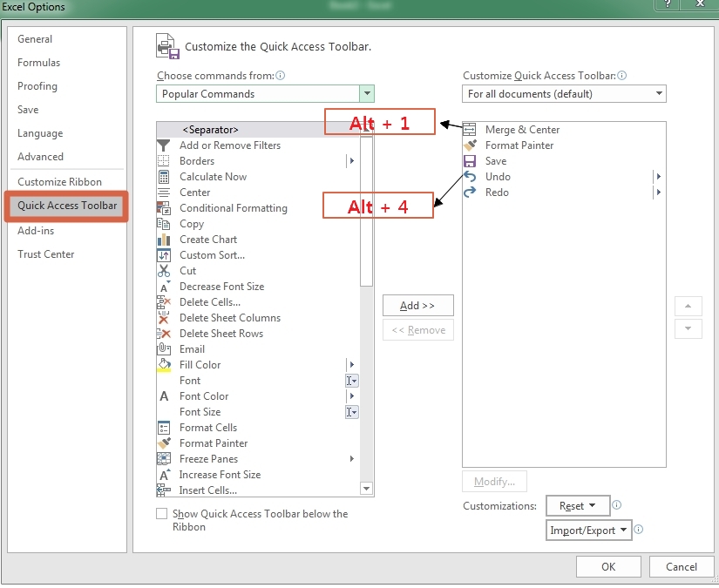Click Save floppy icon in toolbar list
Screen dimensions: 719x588
point(470,161)
